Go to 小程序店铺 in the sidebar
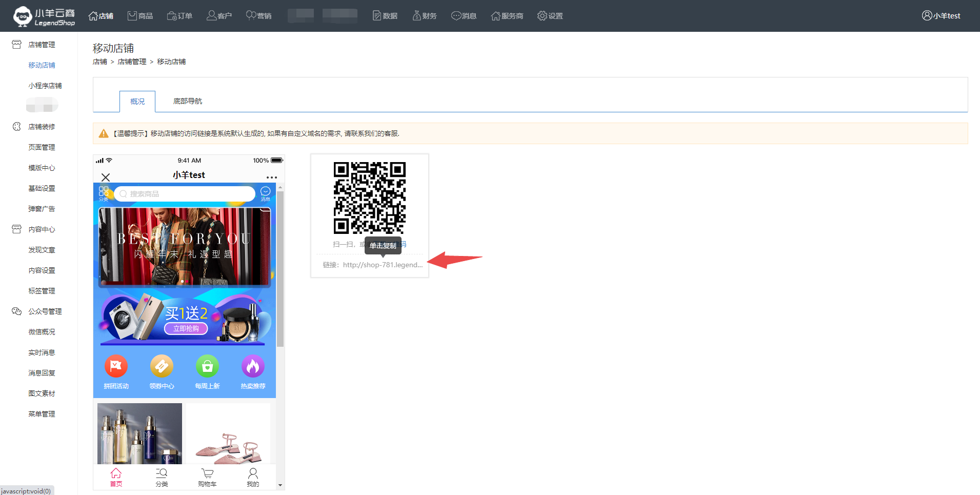980x495 pixels. click(x=45, y=86)
